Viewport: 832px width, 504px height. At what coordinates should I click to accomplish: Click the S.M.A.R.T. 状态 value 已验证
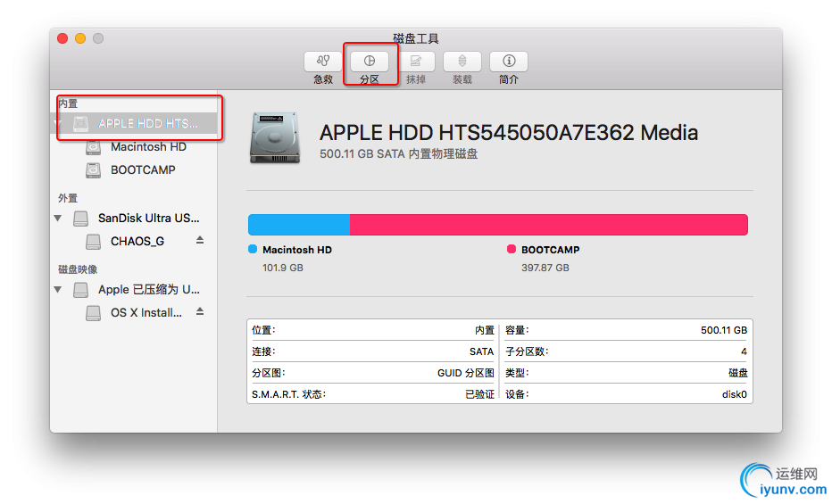coord(479,394)
